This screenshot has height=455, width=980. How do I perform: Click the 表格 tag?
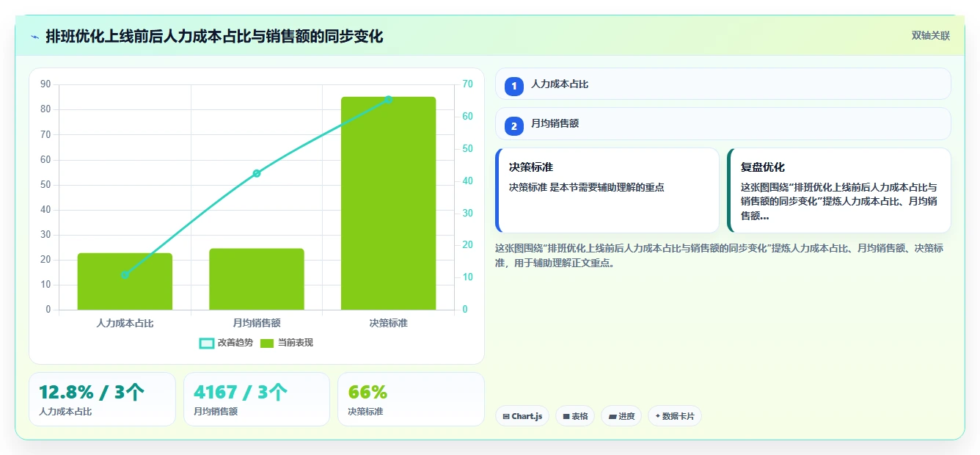pyautogui.click(x=575, y=416)
